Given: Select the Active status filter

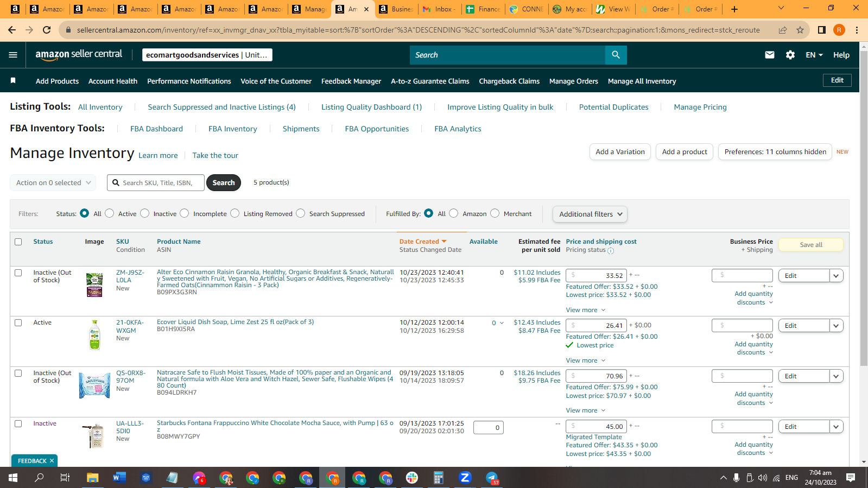Looking at the screenshot, I should (x=110, y=213).
